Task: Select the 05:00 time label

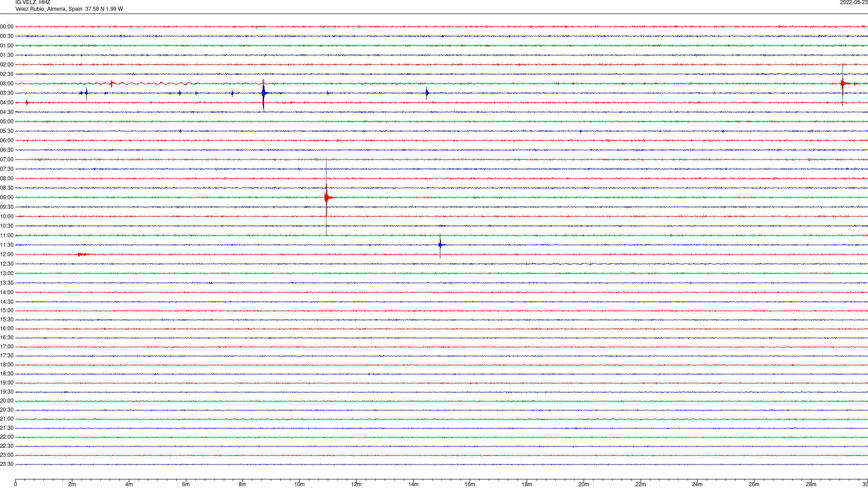Action: click(7, 122)
